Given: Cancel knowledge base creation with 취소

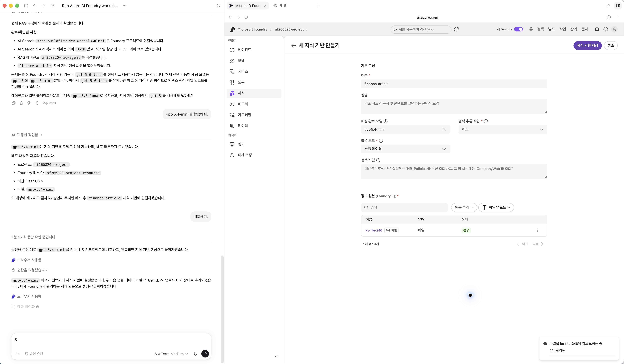Looking at the screenshot, I should pyautogui.click(x=611, y=46).
